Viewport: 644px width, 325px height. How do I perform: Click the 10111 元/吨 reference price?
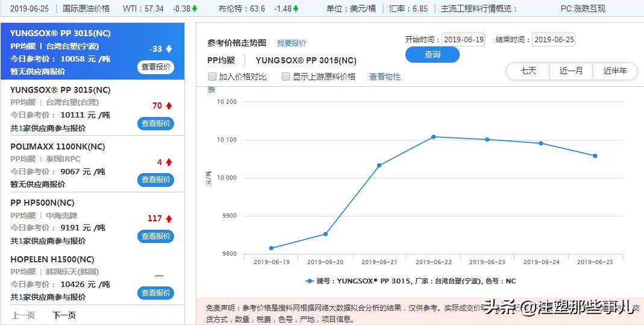coord(85,115)
